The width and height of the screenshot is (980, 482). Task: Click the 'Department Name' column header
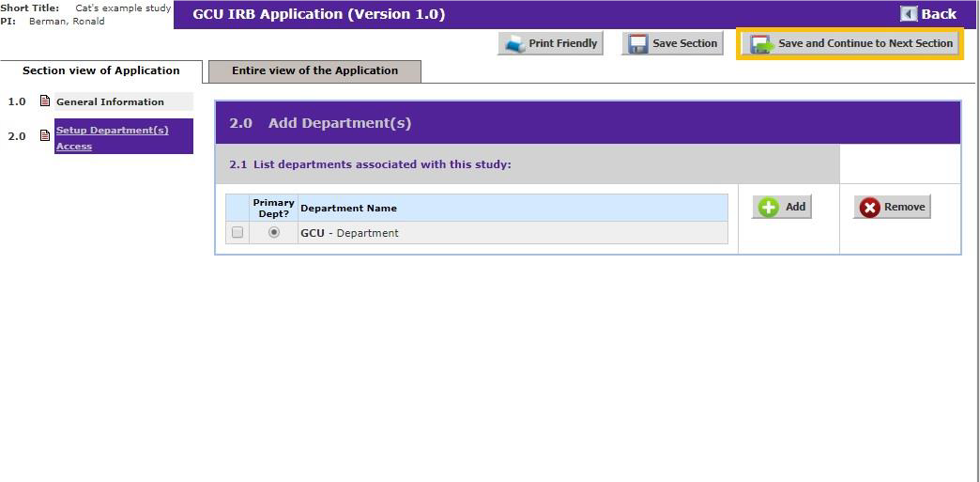(513, 208)
